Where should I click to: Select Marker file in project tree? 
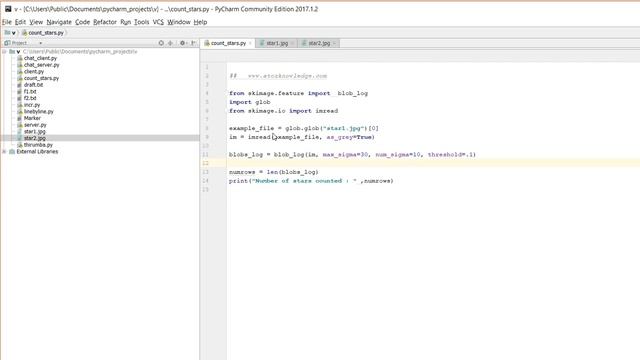coord(32,118)
